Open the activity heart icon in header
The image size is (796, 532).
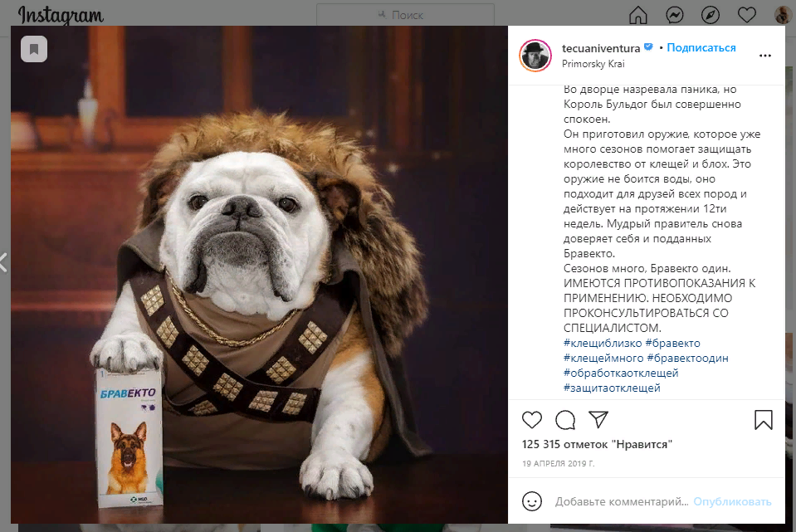pos(747,15)
